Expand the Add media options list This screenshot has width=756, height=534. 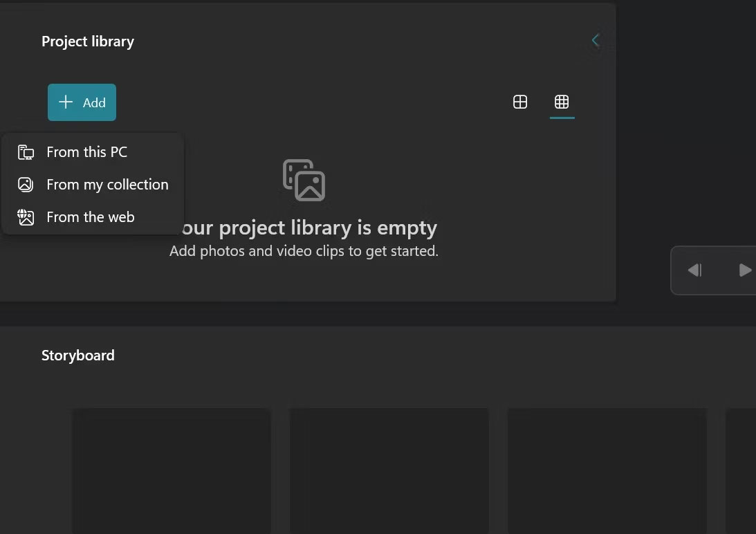point(82,102)
